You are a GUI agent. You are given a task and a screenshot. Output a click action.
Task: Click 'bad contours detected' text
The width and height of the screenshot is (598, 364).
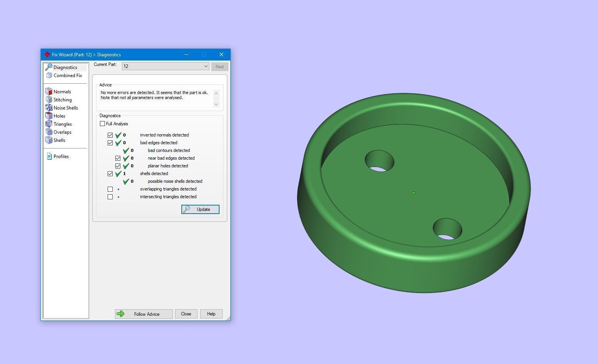pyautogui.click(x=169, y=150)
